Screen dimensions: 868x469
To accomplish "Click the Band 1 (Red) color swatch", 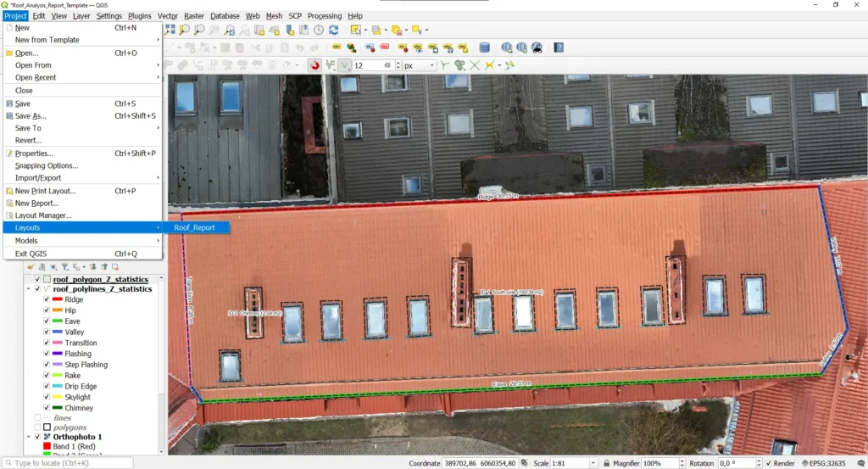I will 47,446.
